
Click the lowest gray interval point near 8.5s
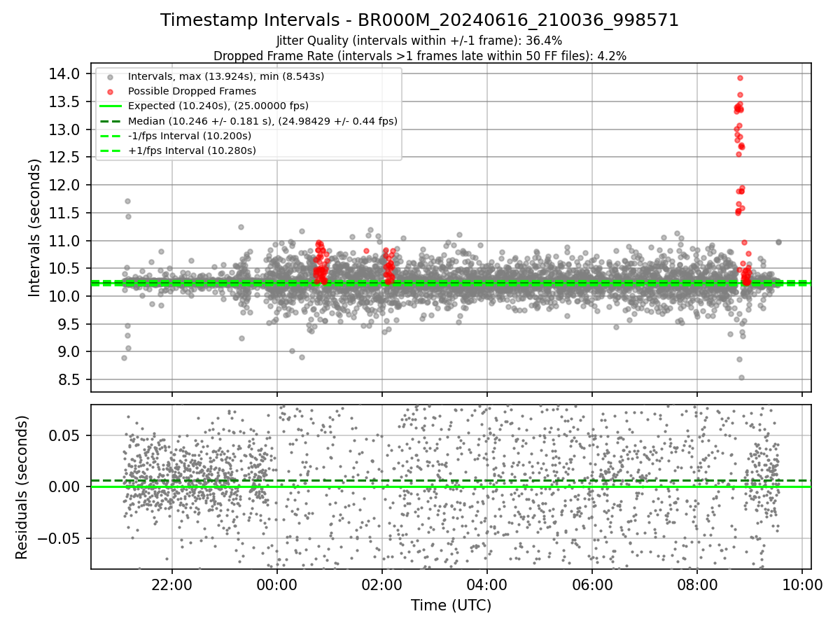(741, 377)
